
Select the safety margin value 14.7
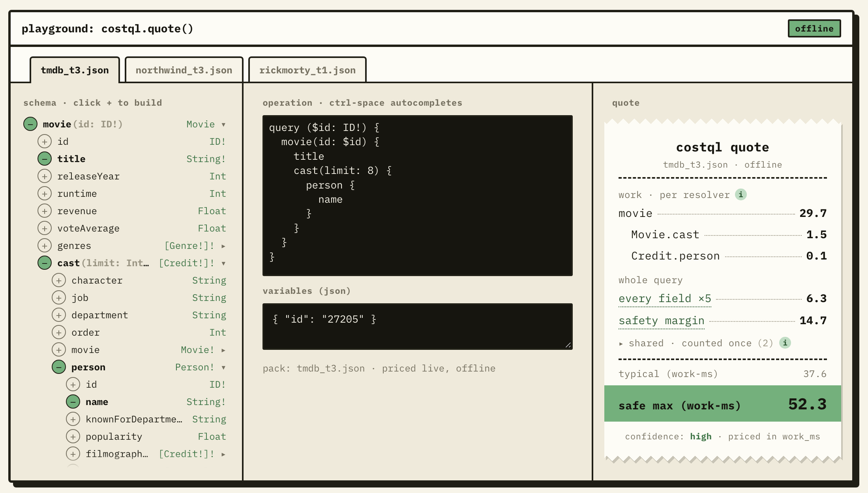(813, 321)
